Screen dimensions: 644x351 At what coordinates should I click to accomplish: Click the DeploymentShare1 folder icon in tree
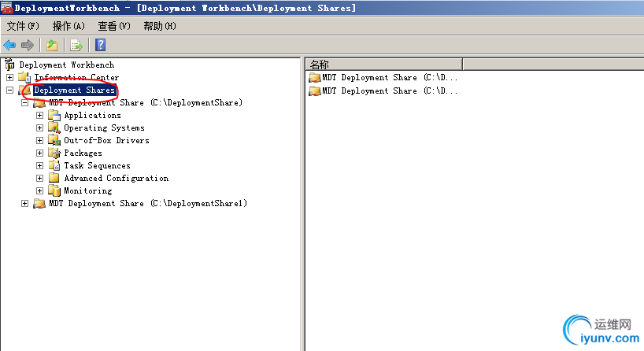tap(39, 203)
